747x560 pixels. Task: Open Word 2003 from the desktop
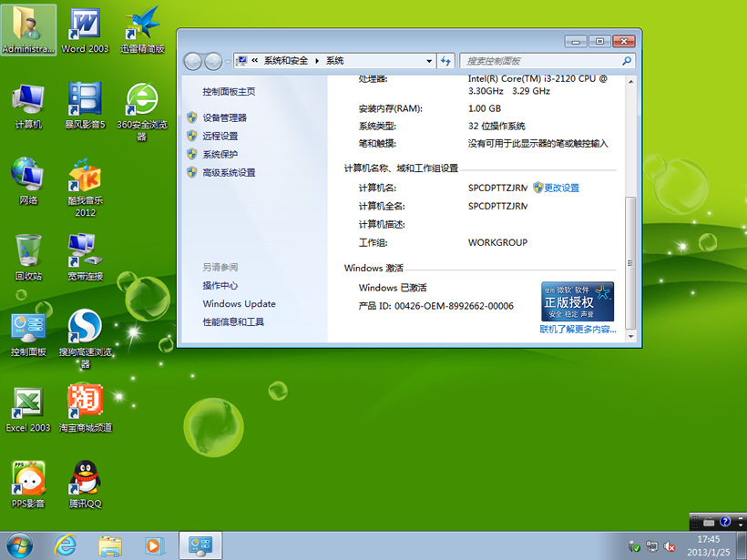click(85, 25)
